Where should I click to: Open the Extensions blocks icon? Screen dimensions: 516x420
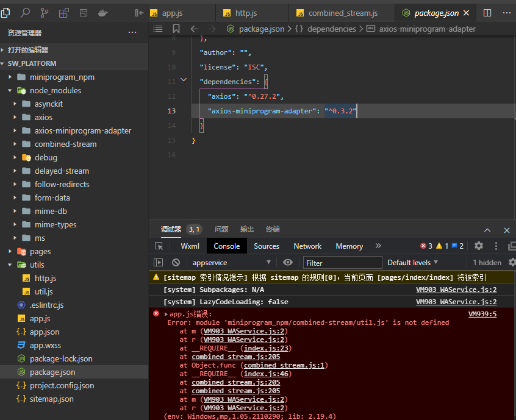(64, 13)
